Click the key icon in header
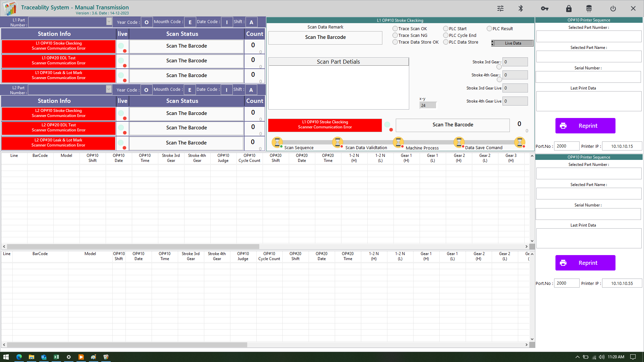Image resolution: width=644 pixels, height=362 pixels. pyautogui.click(x=544, y=8)
